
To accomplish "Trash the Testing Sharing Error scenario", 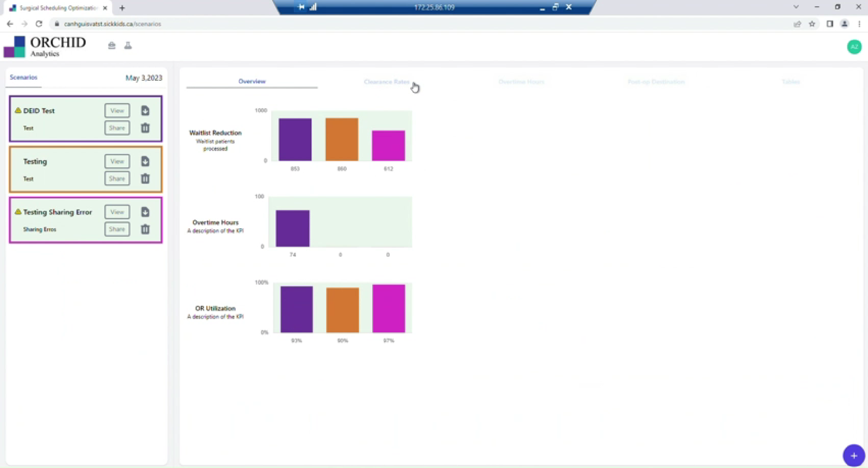I will pos(145,229).
